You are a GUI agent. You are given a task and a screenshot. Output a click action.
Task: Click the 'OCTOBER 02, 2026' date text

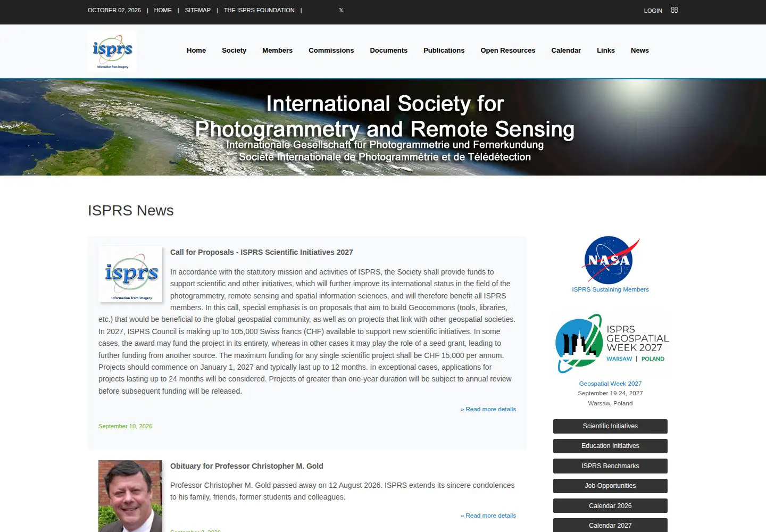(x=114, y=10)
